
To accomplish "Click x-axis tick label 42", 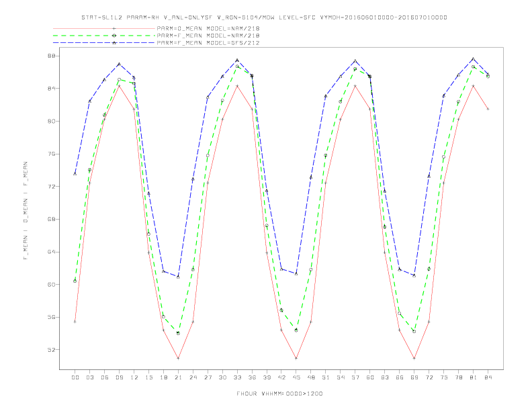I will pyautogui.click(x=281, y=377).
